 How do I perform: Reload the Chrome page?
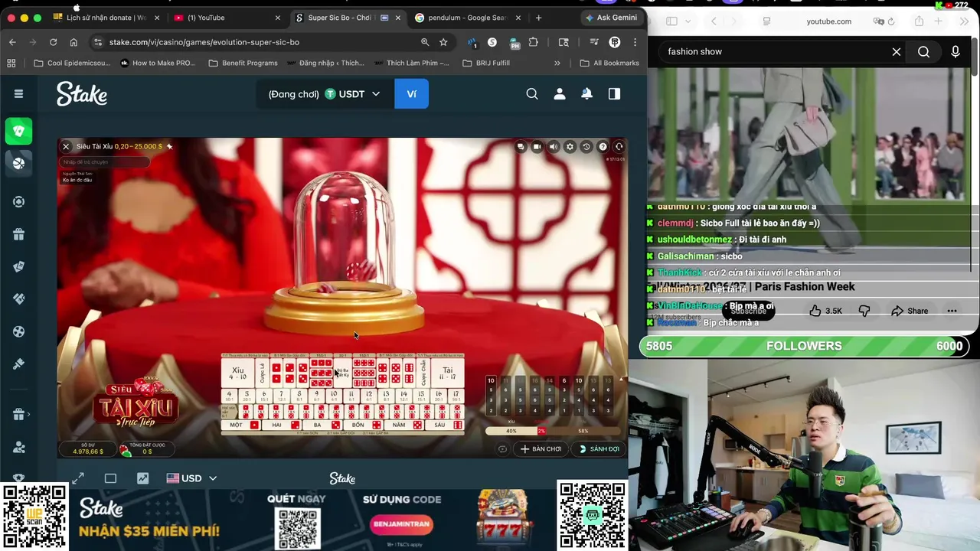pyautogui.click(x=53, y=42)
